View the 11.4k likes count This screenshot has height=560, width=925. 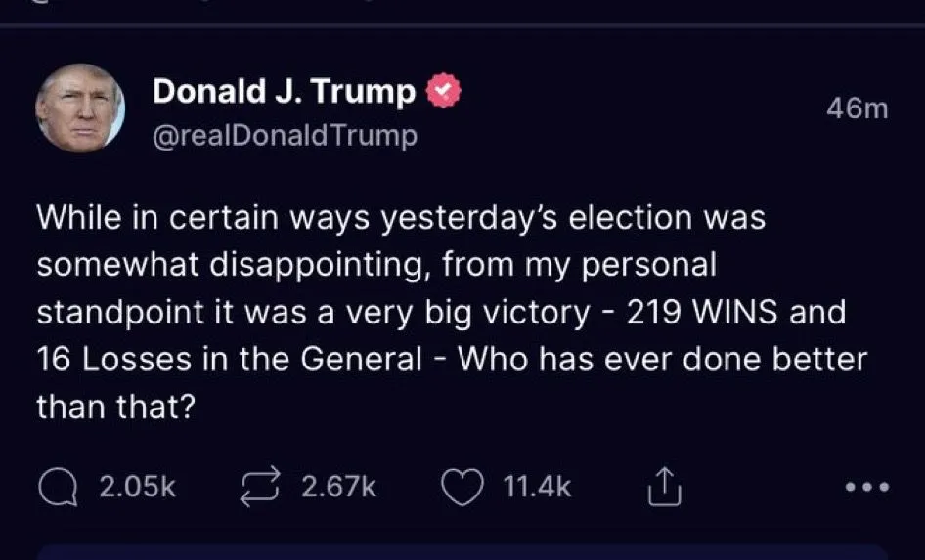point(538,486)
